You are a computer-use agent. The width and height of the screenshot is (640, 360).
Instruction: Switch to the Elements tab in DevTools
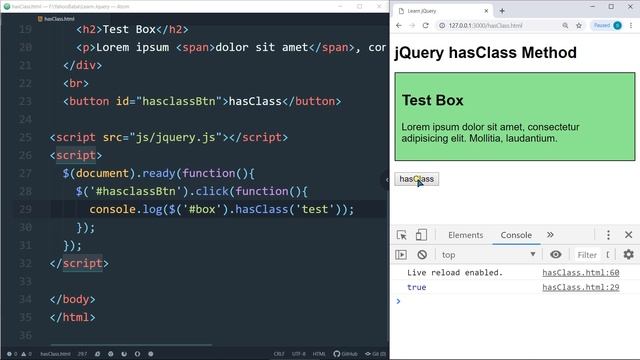(x=465, y=235)
